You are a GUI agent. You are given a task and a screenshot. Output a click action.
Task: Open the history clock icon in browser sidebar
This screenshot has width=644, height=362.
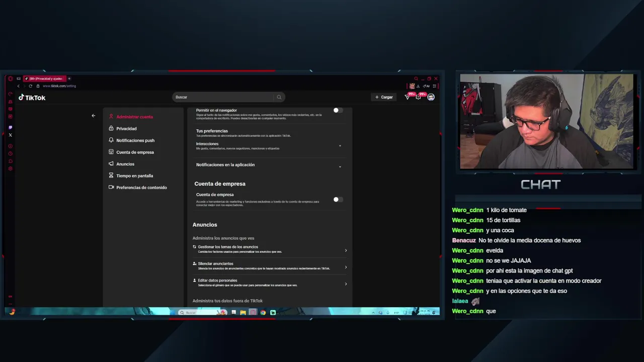(11, 153)
